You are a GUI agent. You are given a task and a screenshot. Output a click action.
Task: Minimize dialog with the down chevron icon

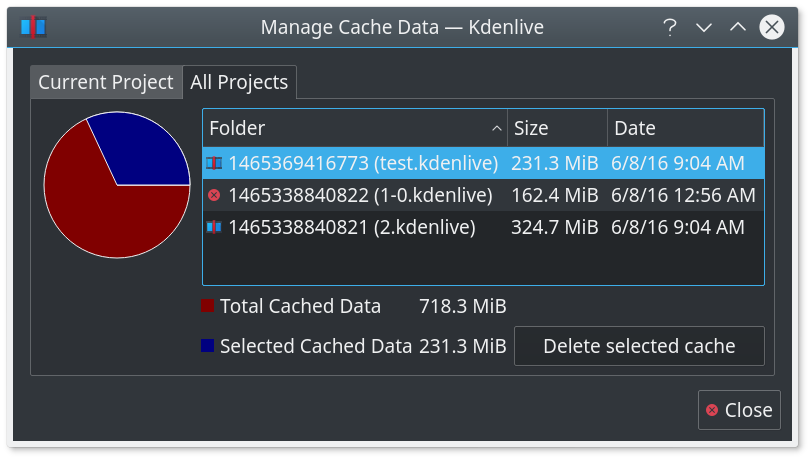click(x=704, y=27)
